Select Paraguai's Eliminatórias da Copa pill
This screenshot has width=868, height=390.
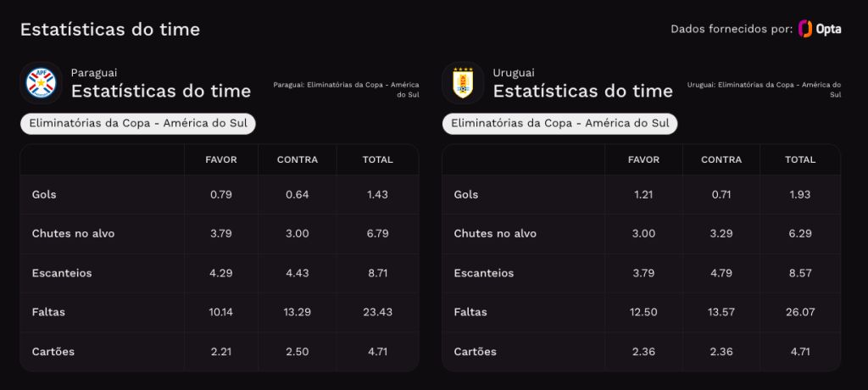coord(138,124)
